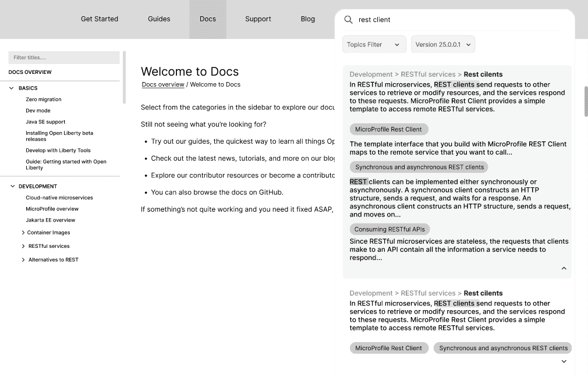Open the Version 25.0.0.1 dropdown
This screenshot has width=588, height=377.
[x=443, y=44]
